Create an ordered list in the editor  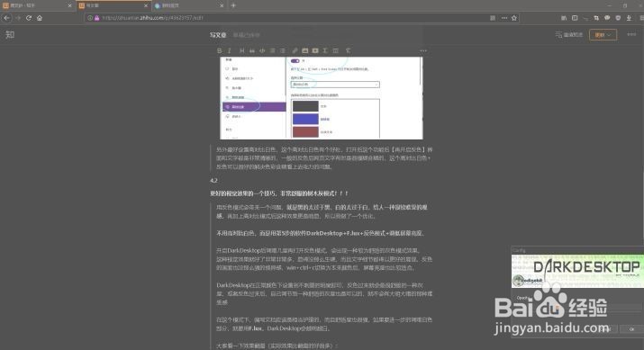click(x=273, y=50)
